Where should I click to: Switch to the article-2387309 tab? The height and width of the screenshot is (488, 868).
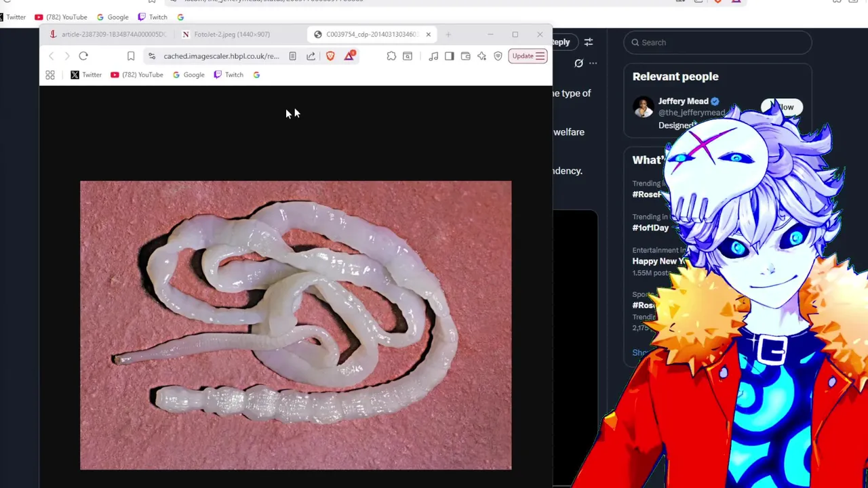click(x=108, y=34)
